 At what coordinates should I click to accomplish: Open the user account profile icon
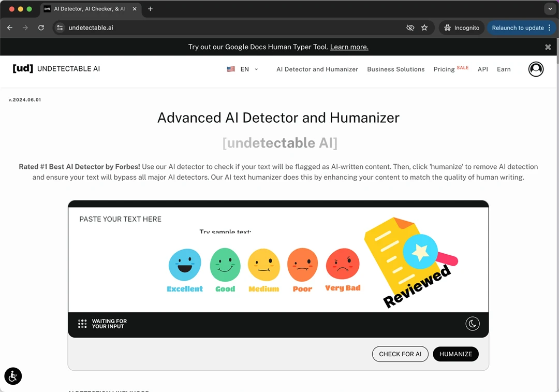536,69
